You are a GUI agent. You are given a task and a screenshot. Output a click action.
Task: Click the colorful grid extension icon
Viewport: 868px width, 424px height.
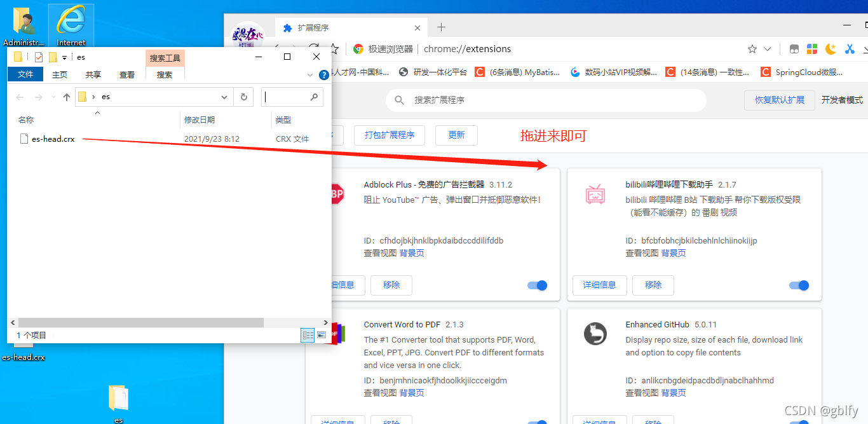tap(811, 49)
